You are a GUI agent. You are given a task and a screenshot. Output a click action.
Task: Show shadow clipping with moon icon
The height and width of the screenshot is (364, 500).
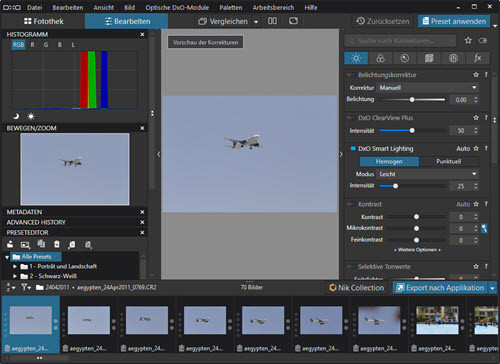pyautogui.click(x=16, y=116)
